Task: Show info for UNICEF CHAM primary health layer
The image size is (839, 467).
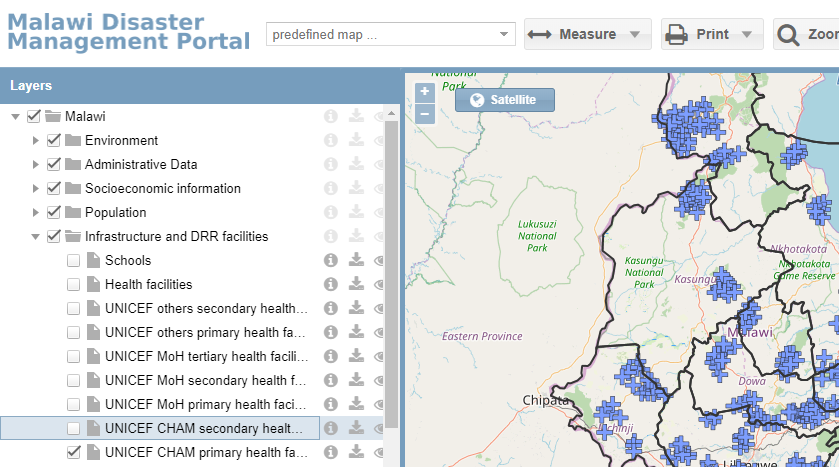Action: [x=331, y=452]
